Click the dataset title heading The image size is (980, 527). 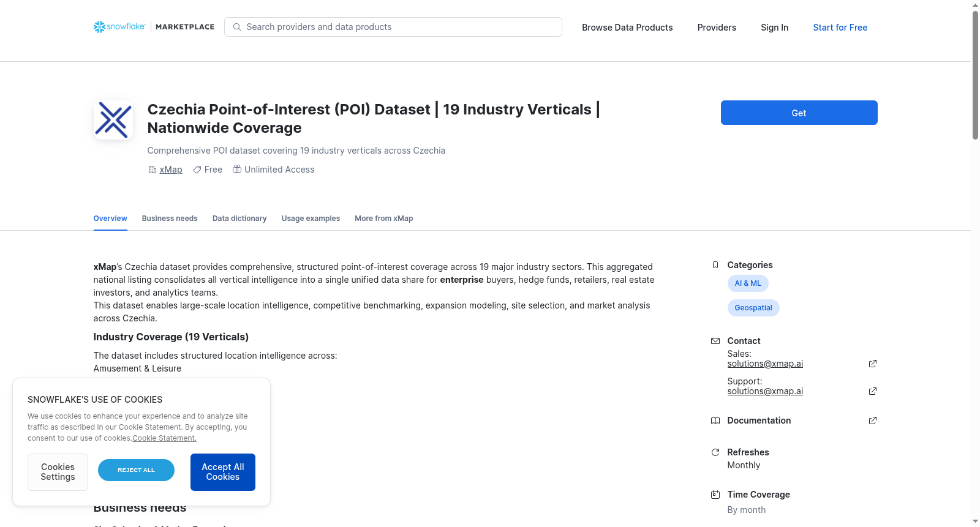pos(374,119)
